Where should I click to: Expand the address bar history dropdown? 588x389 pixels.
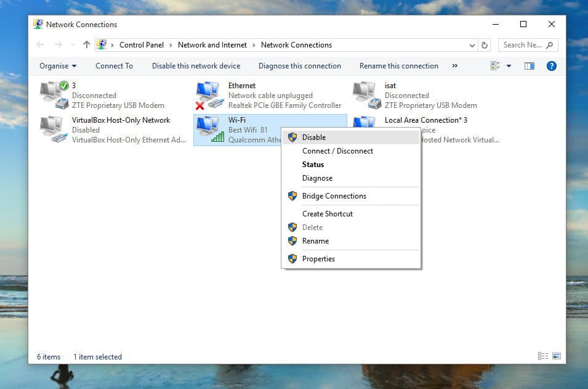(472, 46)
